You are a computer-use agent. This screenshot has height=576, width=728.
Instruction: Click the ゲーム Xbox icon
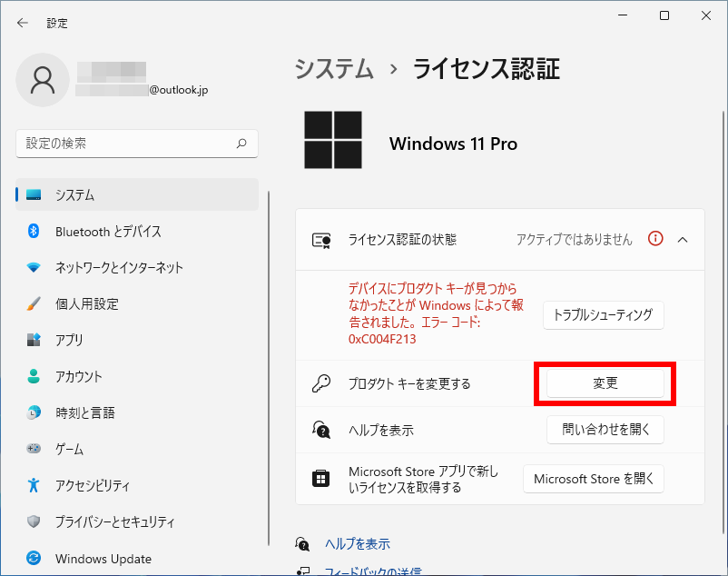[x=32, y=449]
